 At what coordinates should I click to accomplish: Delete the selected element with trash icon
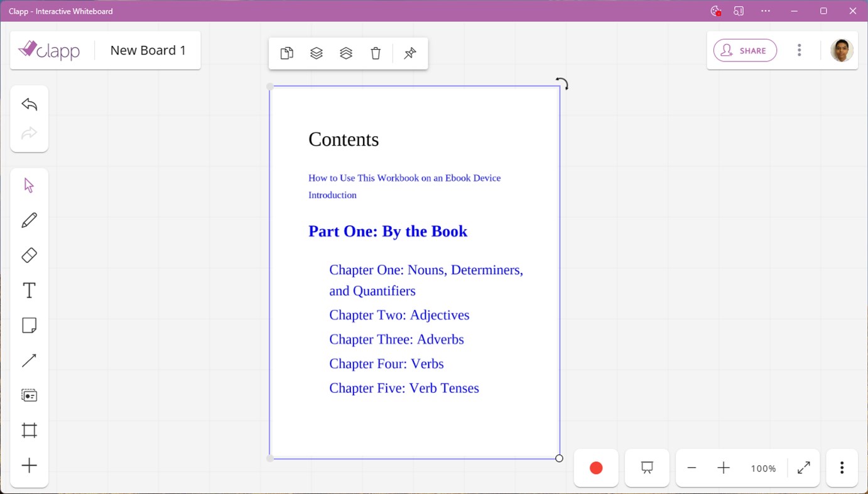coord(376,53)
